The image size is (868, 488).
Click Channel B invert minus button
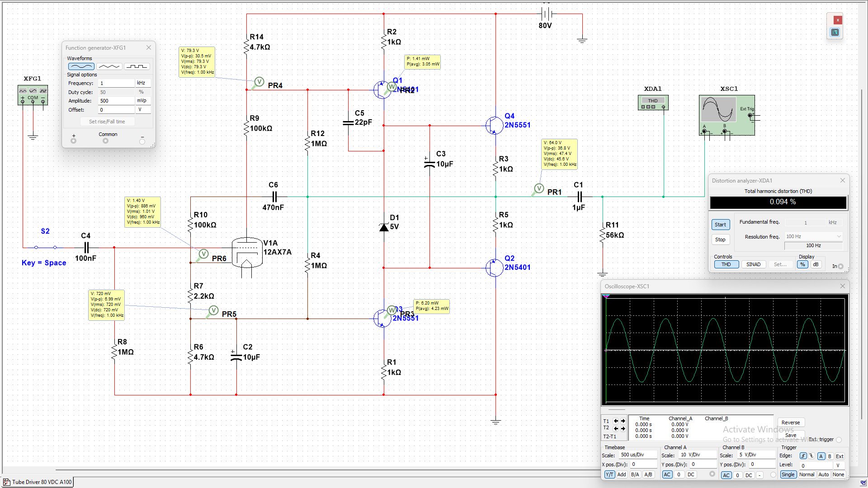[x=759, y=475]
